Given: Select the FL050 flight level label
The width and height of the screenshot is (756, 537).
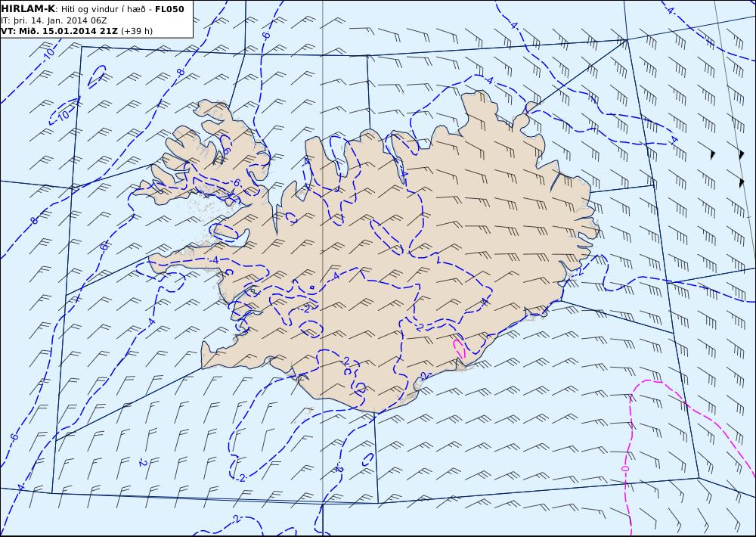Looking at the screenshot, I should [169, 9].
